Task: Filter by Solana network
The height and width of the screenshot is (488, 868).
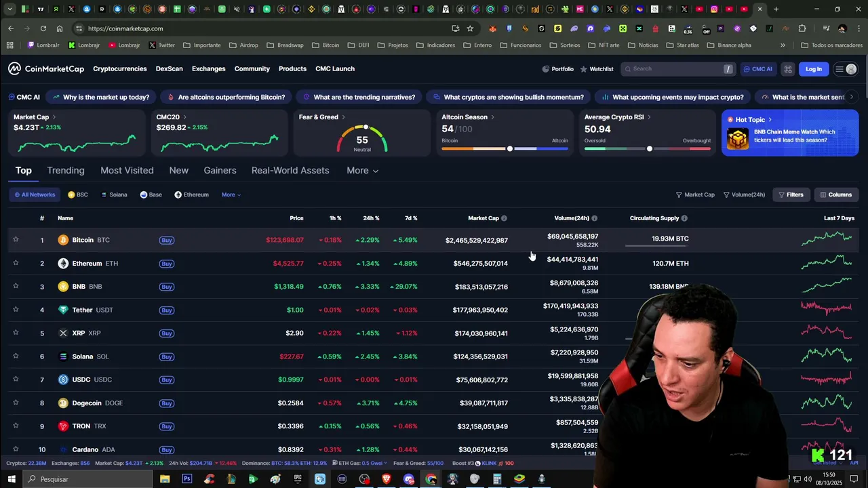Action: coord(114,195)
